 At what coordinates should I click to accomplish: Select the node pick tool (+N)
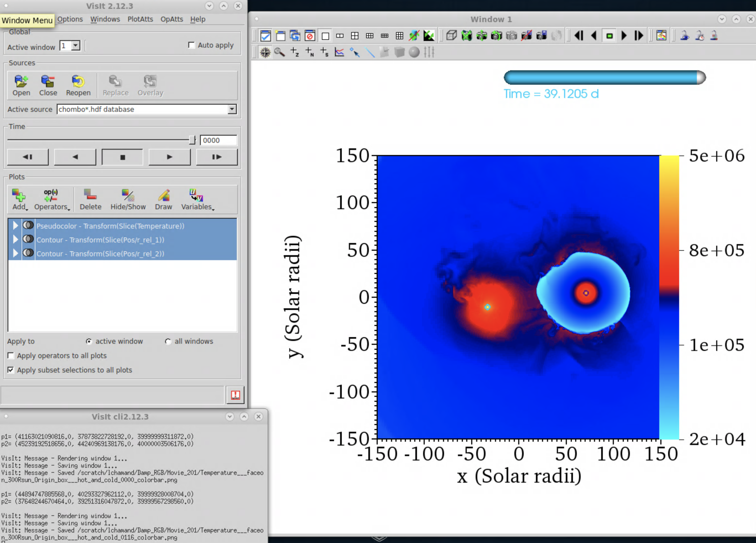[x=310, y=52]
